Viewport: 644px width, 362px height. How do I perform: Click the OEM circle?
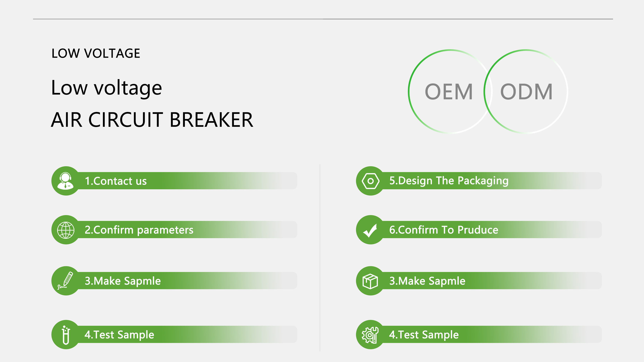(x=450, y=92)
